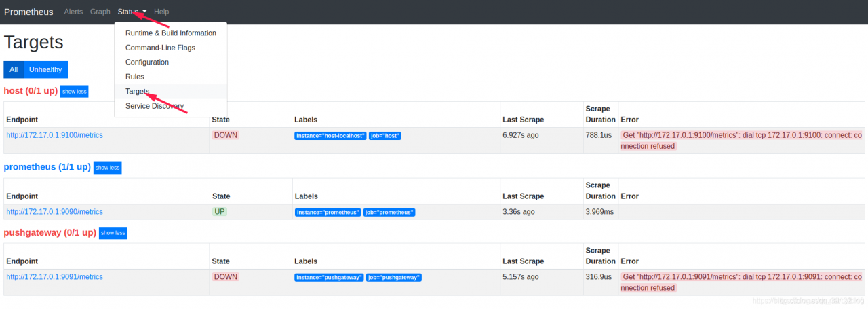
Task: Open the Help link in navbar
Action: [161, 12]
